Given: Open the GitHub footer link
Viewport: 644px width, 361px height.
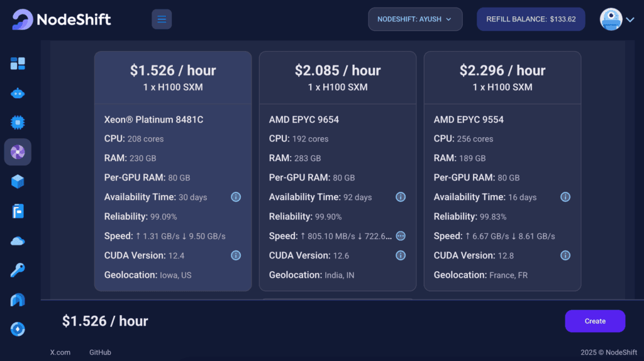Looking at the screenshot, I should pyautogui.click(x=100, y=352).
